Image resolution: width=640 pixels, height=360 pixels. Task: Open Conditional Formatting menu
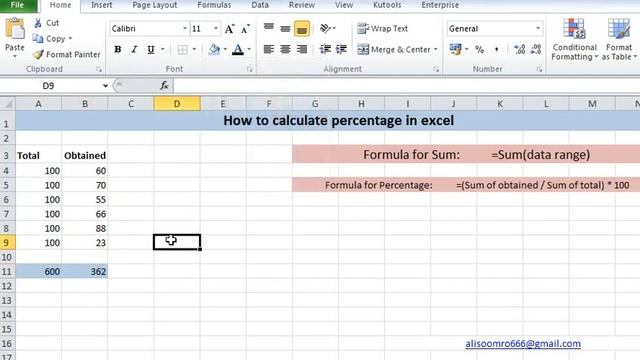[574, 40]
